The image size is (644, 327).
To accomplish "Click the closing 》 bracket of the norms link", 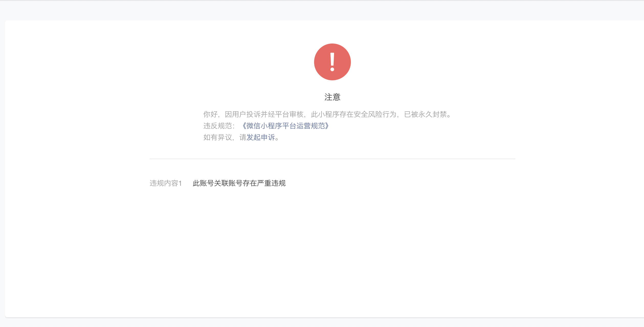I will pyautogui.click(x=327, y=126).
